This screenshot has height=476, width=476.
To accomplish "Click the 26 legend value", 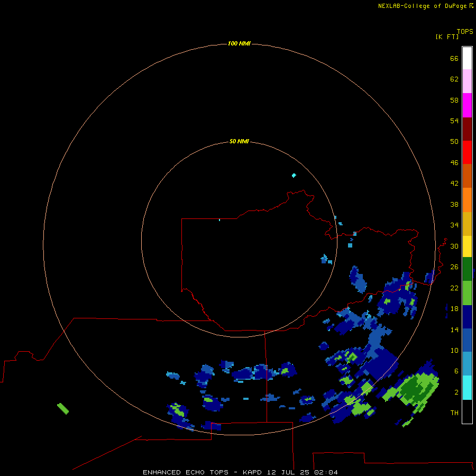I will (454, 267).
